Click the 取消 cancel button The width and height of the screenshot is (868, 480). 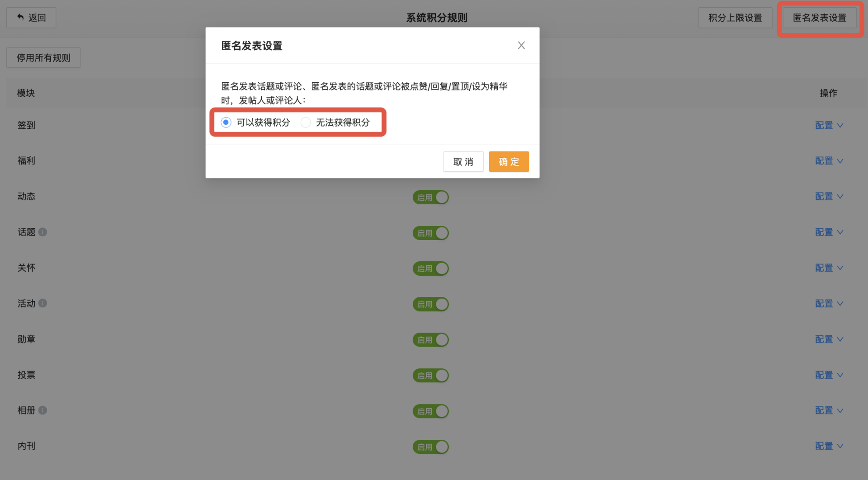463,162
